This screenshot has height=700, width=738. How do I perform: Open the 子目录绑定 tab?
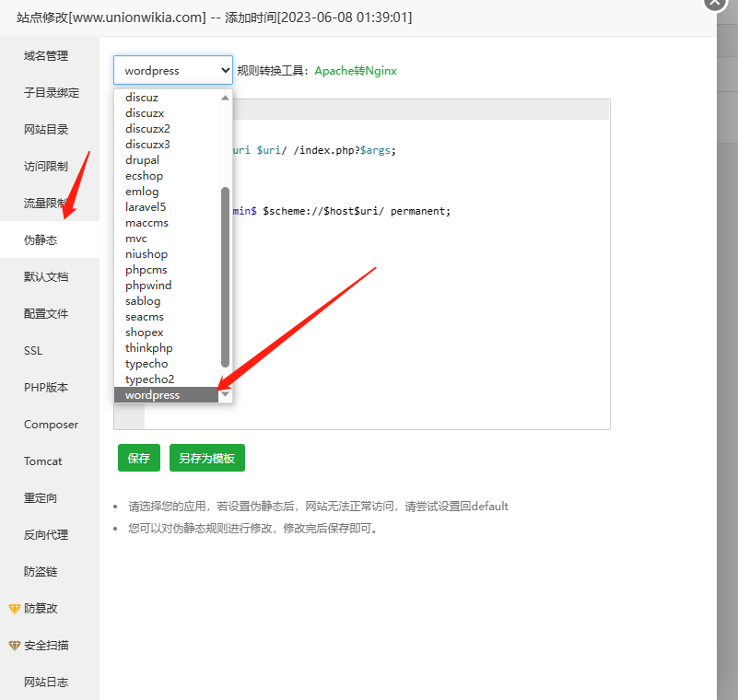pyautogui.click(x=52, y=93)
